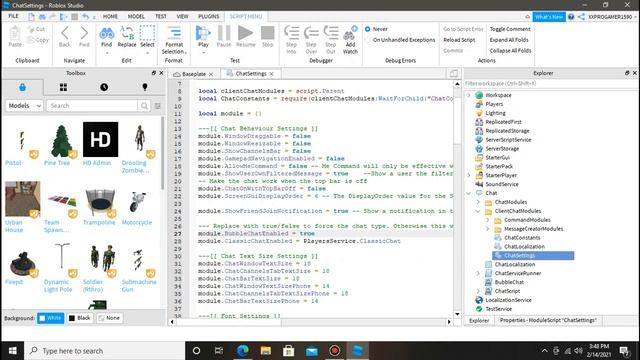
Task: Click Collapse All Folds action
Action: tap(510, 51)
